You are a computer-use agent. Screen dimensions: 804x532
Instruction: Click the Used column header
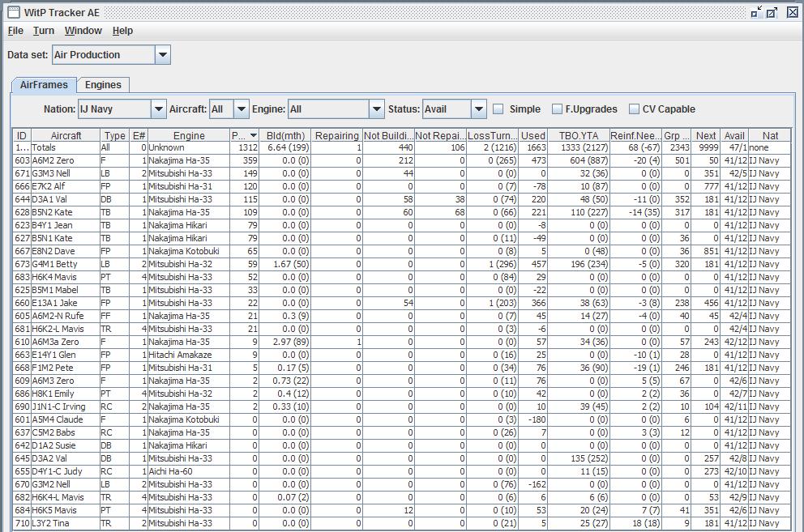(532, 135)
